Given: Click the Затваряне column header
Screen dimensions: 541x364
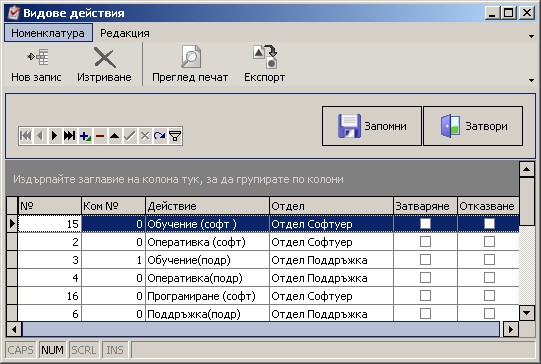Looking at the screenshot, I should (425, 206).
